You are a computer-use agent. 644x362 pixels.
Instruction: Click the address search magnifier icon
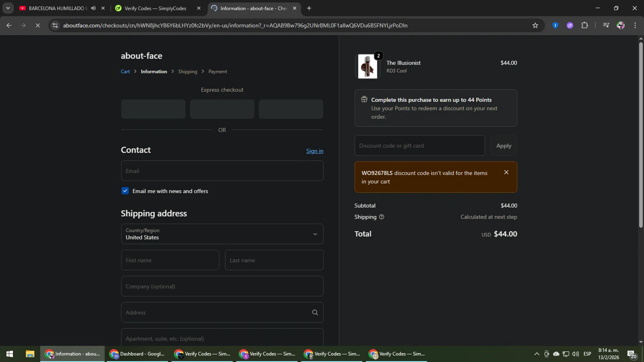[x=315, y=312]
